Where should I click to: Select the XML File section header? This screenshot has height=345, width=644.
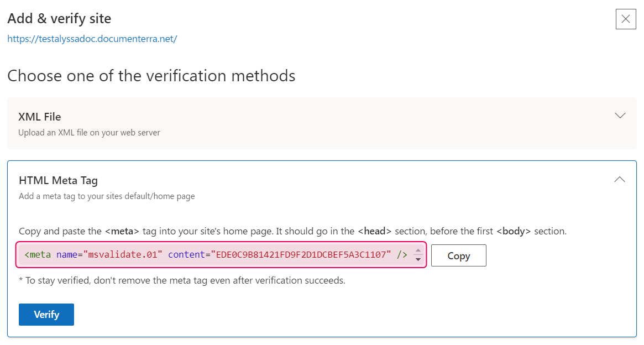pos(40,117)
